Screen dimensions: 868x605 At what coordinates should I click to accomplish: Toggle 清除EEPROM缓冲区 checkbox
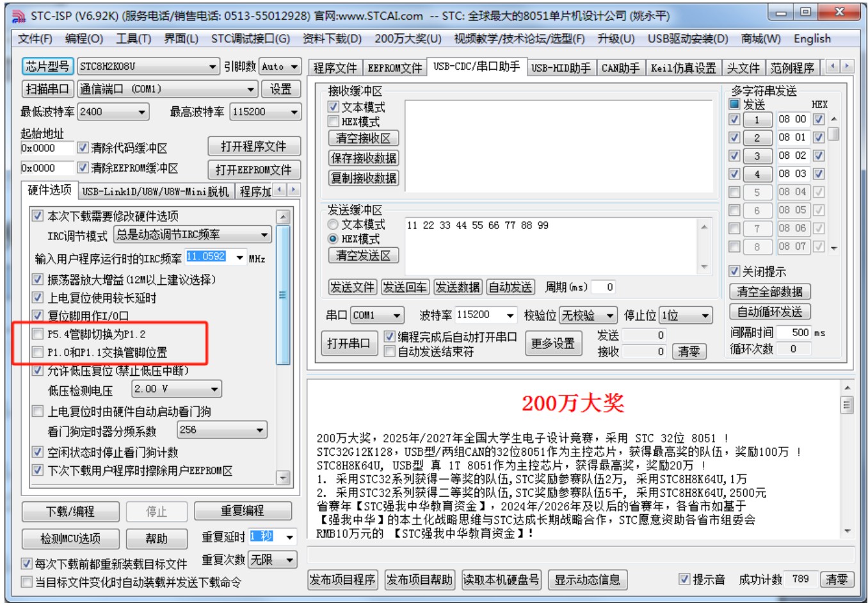click(83, 168)
